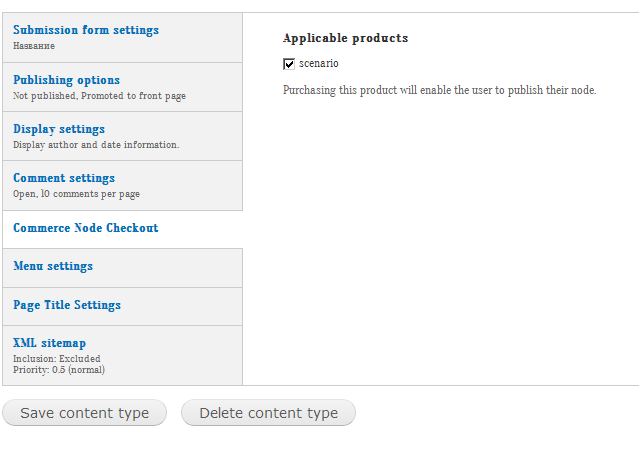Screen dimensions: 639x467
Task: Click the Applicable products heading
Action: click(345, 38)
